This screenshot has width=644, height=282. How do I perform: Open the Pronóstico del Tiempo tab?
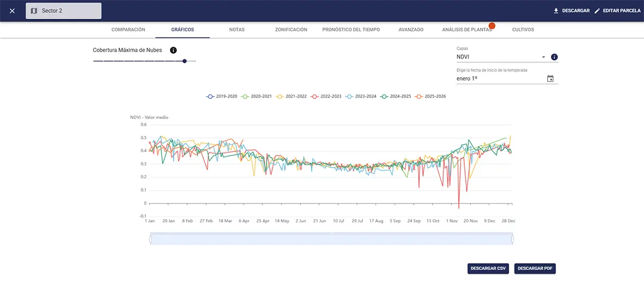point(351,30)
